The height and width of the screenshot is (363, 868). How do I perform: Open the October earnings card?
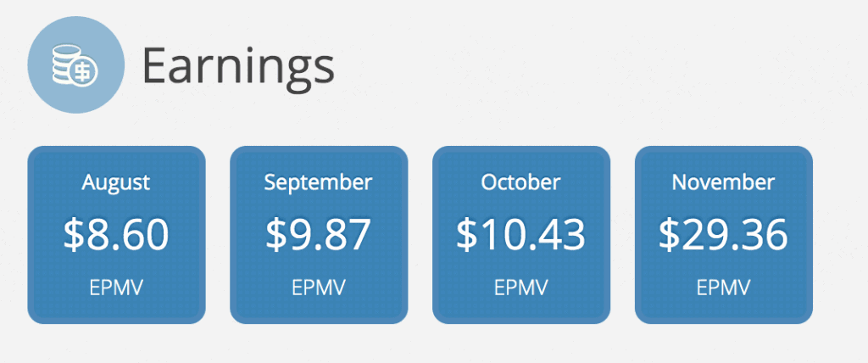coord(521,235)
